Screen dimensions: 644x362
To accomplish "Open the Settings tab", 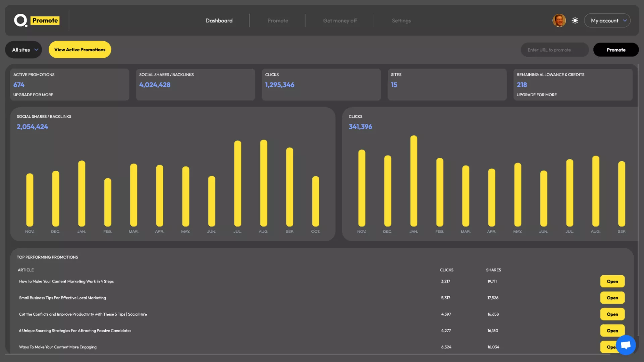I will point(401,20).
